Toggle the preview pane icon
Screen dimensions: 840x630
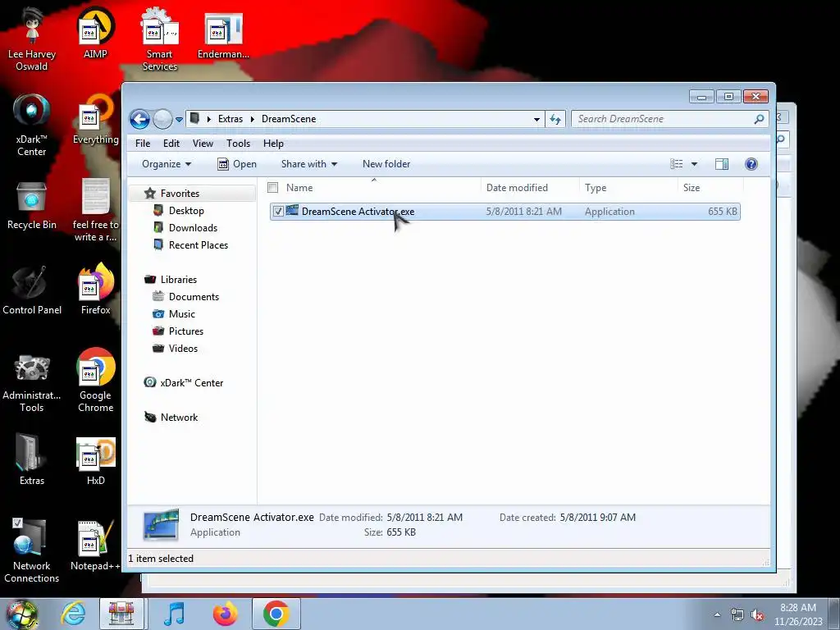tap(722, 164)
